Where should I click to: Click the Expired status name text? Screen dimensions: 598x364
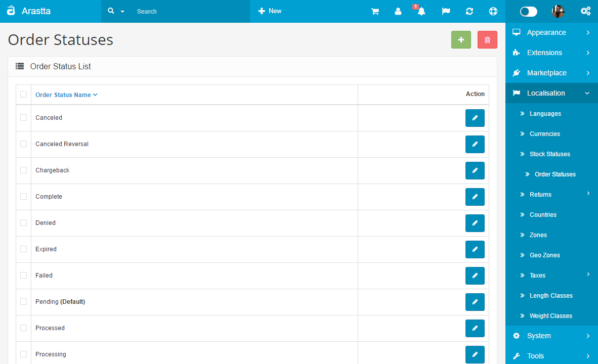pos(46,249)
